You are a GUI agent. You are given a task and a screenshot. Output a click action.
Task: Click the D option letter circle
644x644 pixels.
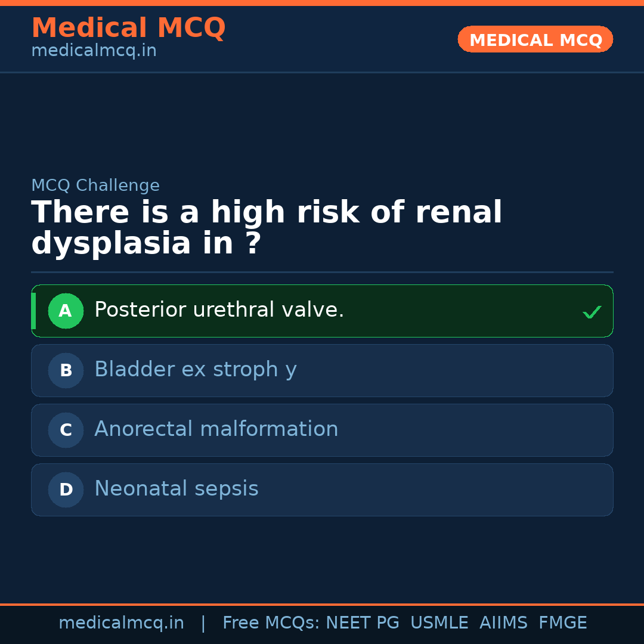66,490
